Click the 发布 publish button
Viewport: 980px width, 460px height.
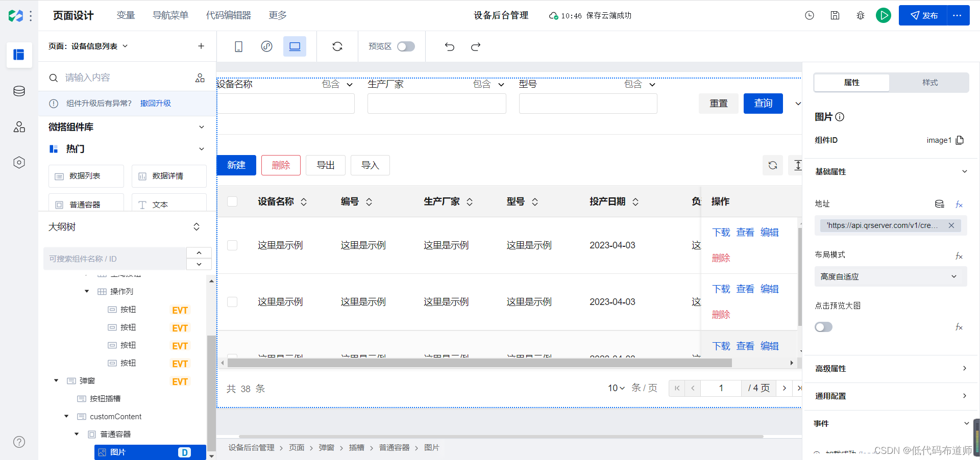tap(923, 15)
